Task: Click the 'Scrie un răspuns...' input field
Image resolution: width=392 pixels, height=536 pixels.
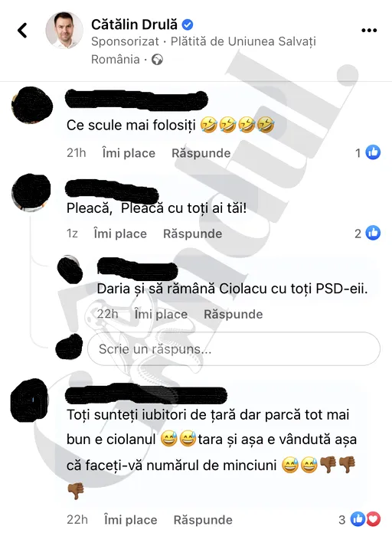Action: [x=234, y=348]
